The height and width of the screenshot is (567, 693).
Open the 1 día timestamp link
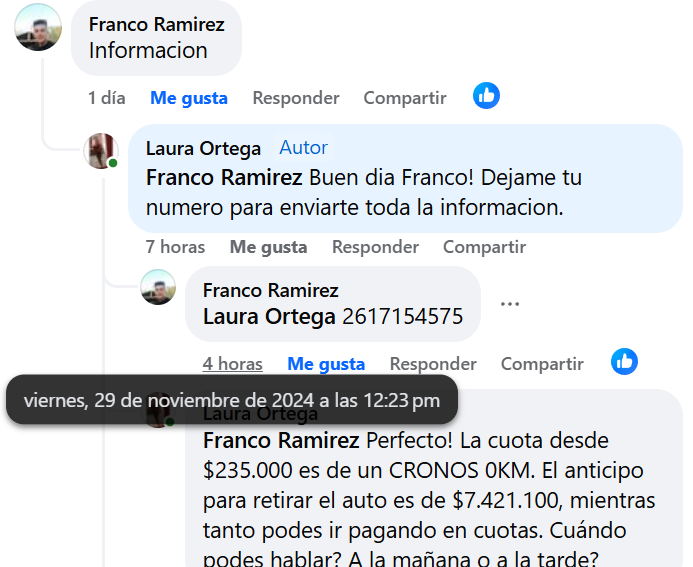tap(107, 98)
